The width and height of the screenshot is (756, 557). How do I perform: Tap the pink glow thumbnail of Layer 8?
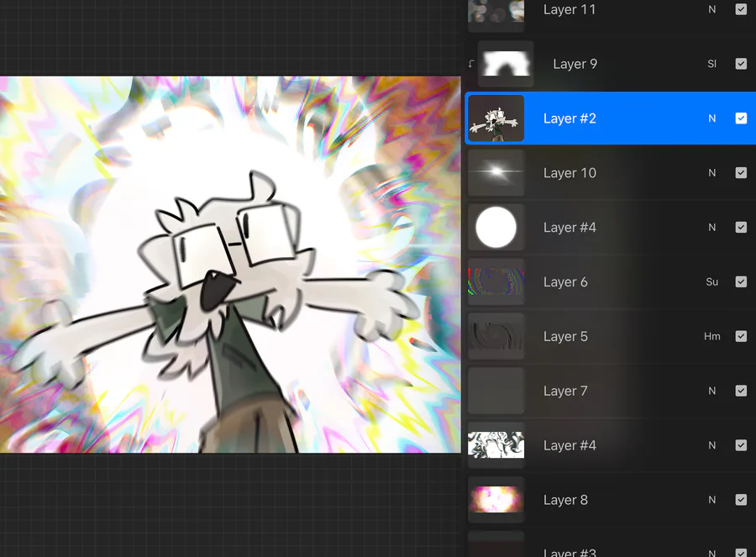point(496,500)
